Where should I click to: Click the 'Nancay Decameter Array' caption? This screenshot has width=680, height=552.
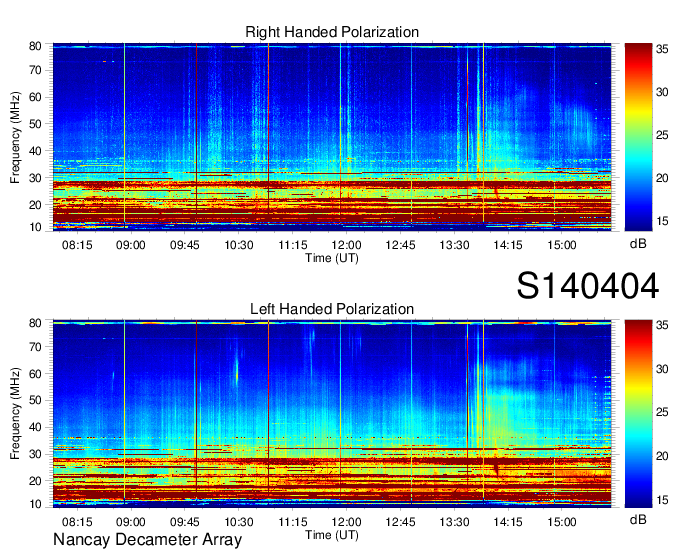click(147, 540)
